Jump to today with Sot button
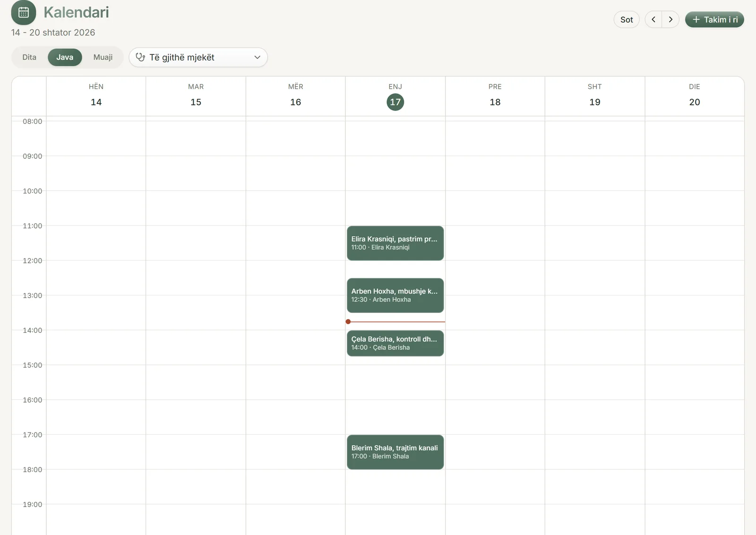Image resolution: width=756 pixels, height=535 pixels. [x=627, y=19]
